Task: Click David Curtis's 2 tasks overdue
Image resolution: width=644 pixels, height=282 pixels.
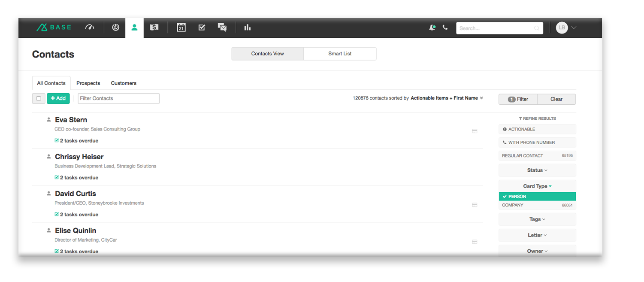Action: tap(79, 215)
